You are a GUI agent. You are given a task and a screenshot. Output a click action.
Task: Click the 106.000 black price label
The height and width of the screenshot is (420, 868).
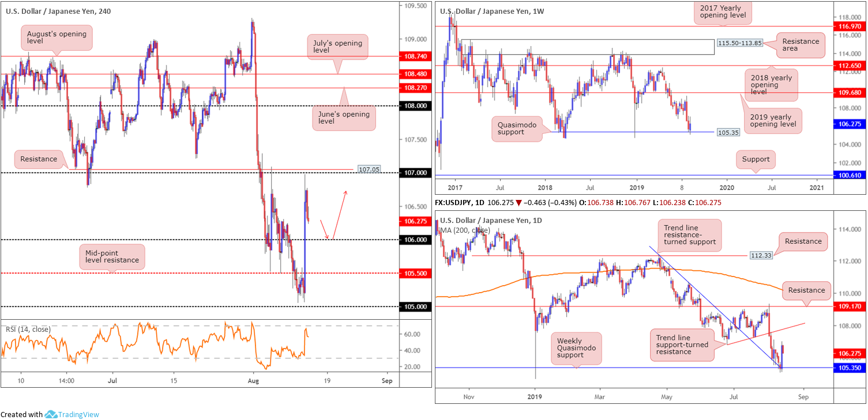click(415, 240)
